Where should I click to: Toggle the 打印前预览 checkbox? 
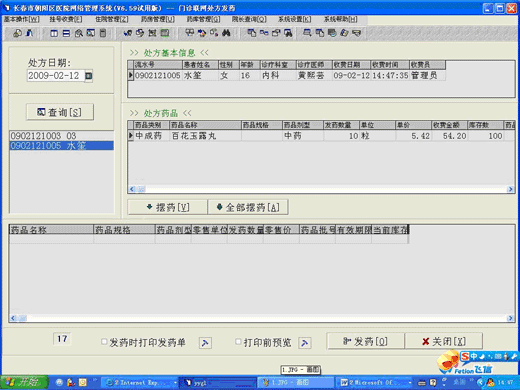click(238, 342)
